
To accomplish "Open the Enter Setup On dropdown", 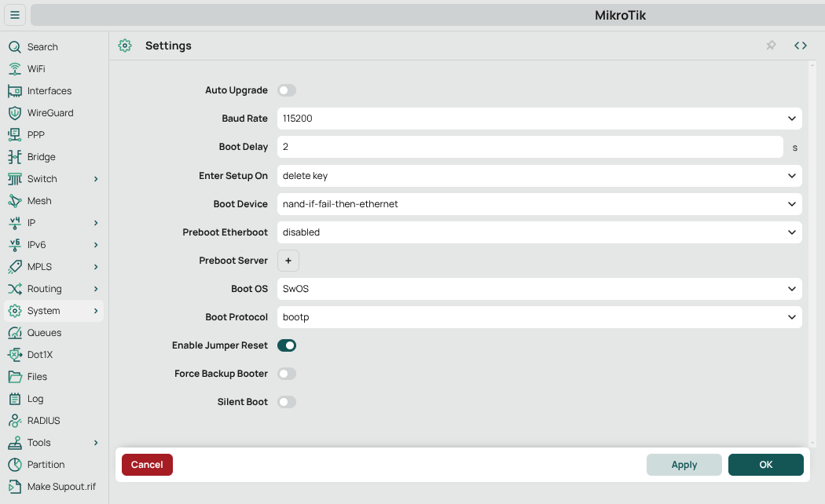I will [x=539, y=176].
